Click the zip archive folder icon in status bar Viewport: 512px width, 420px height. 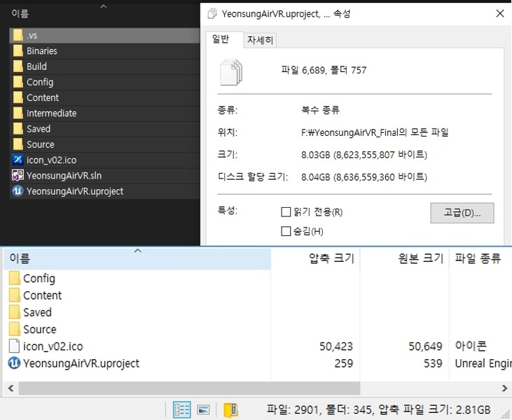(x=230, y=410)
